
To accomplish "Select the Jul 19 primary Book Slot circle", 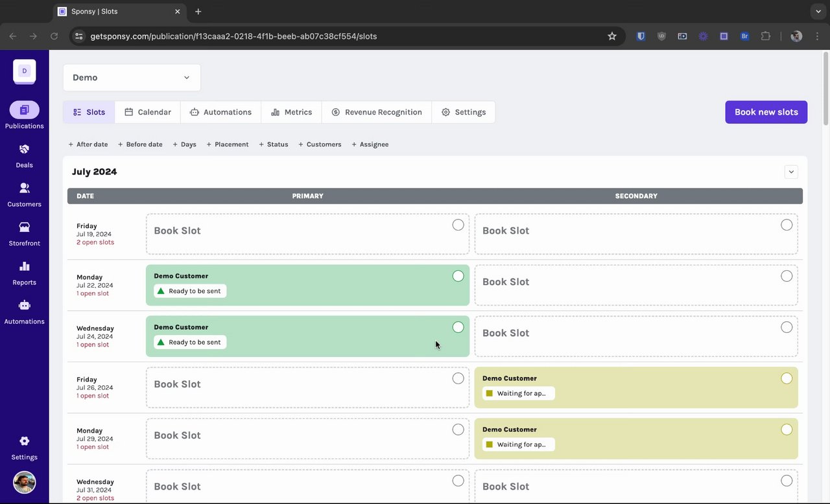I will (x=458, y=225).
